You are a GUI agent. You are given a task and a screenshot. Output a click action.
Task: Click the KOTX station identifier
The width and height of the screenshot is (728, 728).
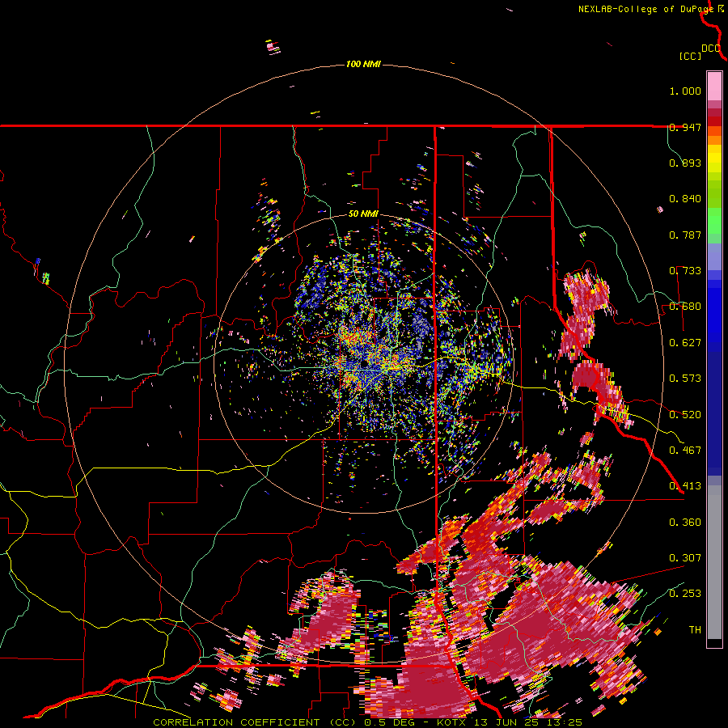451,722
